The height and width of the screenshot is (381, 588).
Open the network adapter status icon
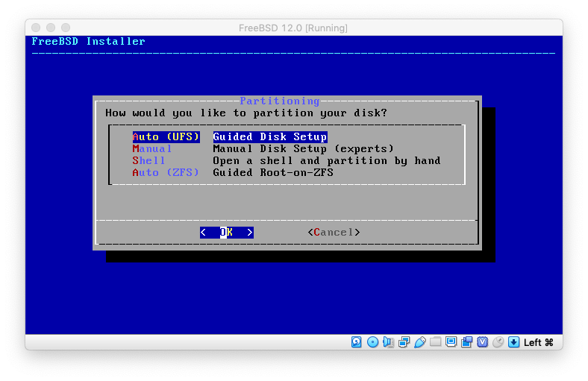[404, 342]
